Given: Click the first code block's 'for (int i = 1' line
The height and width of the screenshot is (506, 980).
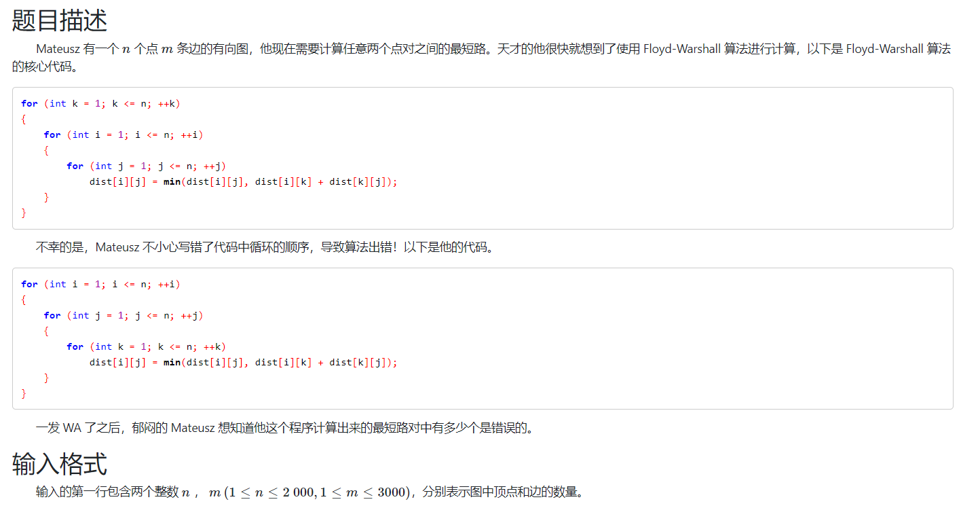Looking at the screenshot, I should 124,134.
